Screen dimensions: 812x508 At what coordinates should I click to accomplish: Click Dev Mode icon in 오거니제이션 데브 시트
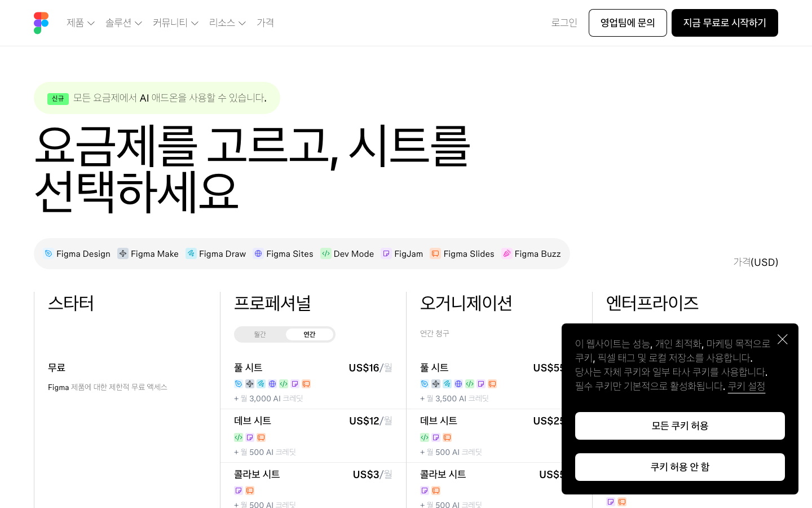425,437
